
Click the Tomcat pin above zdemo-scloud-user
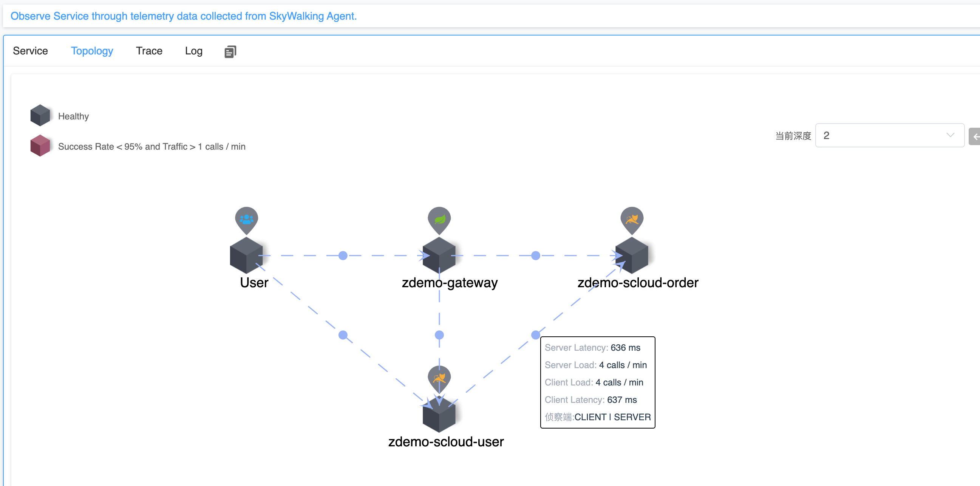[439, 379]
